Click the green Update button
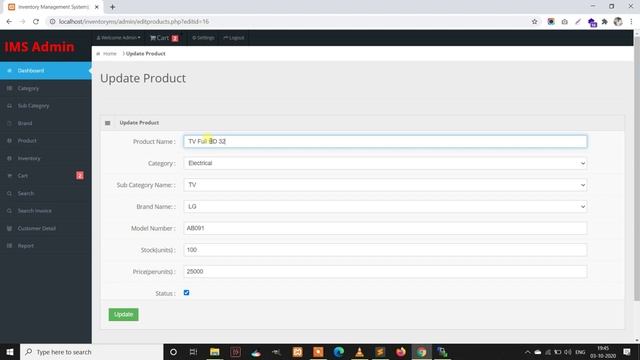The image size is (640, 360). 123,314
